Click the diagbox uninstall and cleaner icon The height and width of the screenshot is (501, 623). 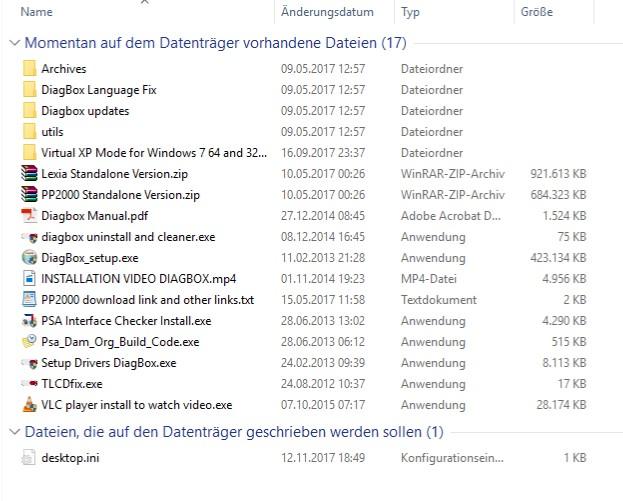[x=29, y=237]
